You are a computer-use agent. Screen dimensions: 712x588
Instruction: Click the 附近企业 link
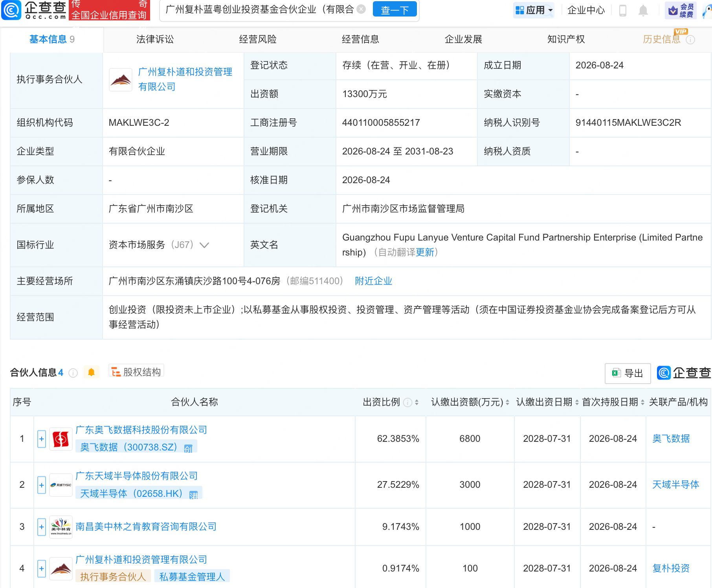[373, 281]
